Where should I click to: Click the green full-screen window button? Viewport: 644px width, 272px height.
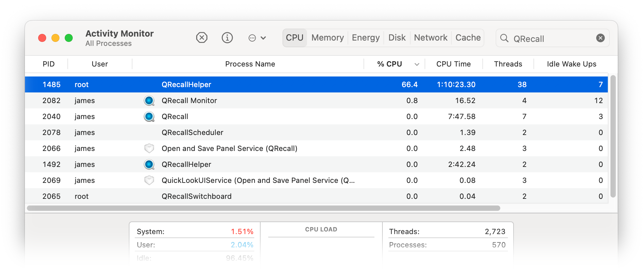click(69, 38)
